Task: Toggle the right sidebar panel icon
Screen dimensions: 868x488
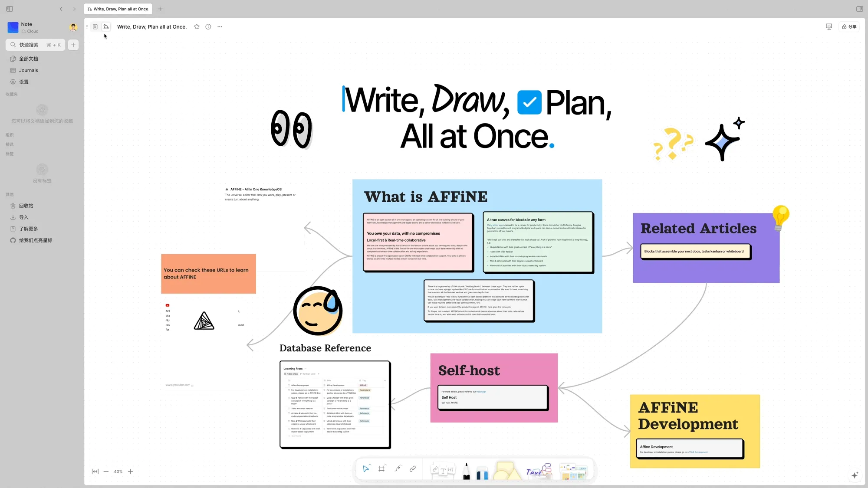Action: pos(859,9)
